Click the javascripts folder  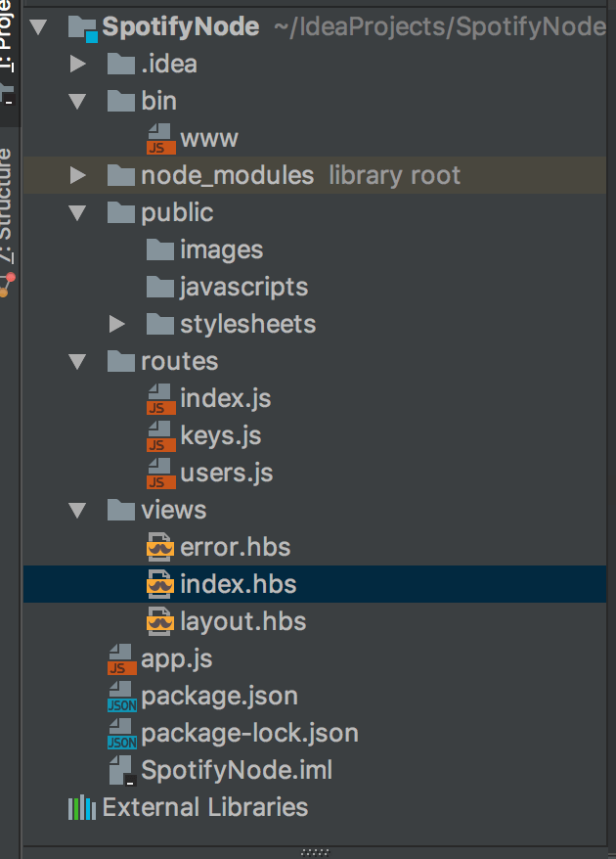click(242, 287)
